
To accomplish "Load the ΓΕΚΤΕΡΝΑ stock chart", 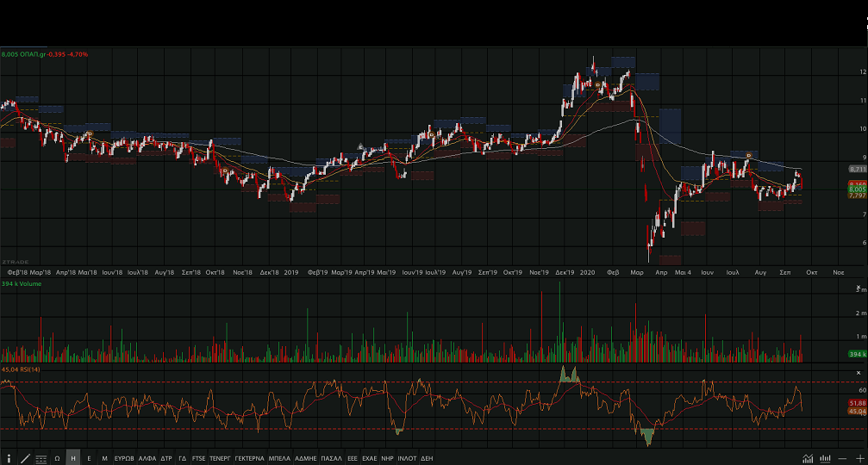I will 249,458.
